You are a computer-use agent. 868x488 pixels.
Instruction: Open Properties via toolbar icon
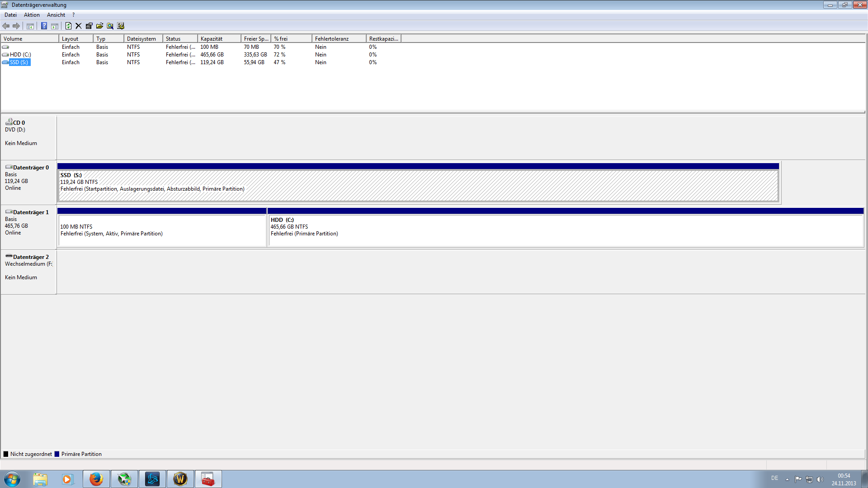click(x=89, y=26)
